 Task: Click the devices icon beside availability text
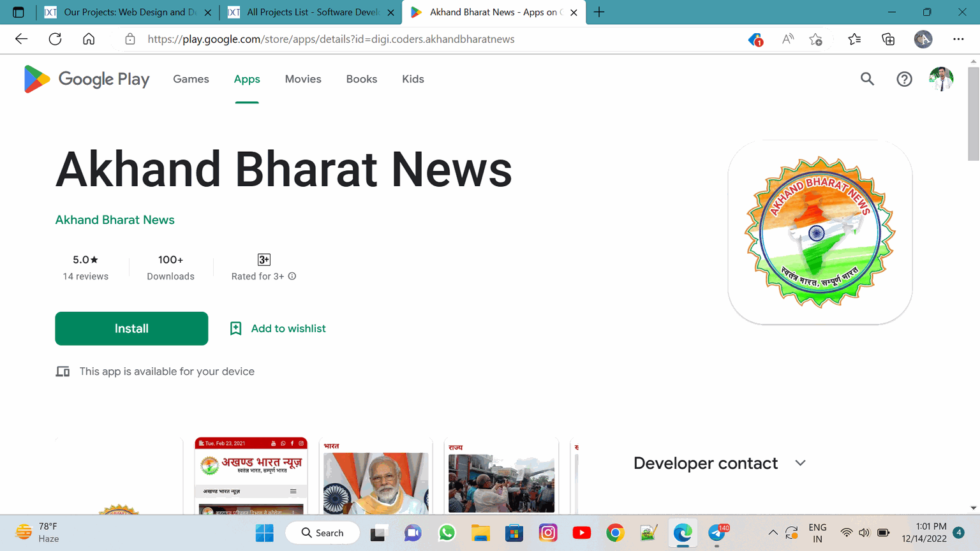pos(63,371)
